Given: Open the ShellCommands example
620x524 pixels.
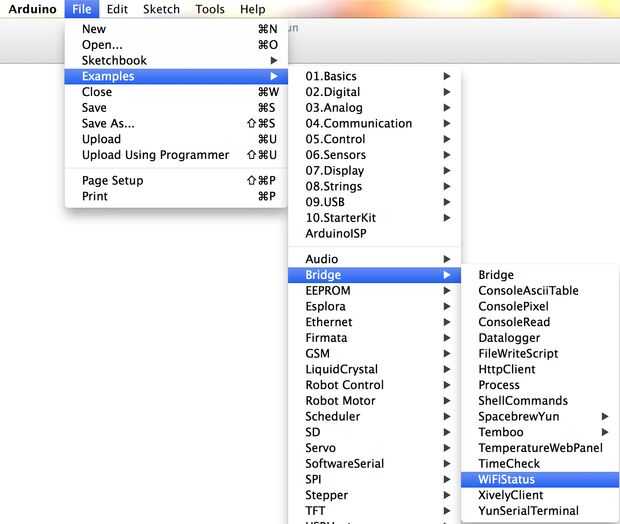Looking at the screenshot, I should pos(540,401).
